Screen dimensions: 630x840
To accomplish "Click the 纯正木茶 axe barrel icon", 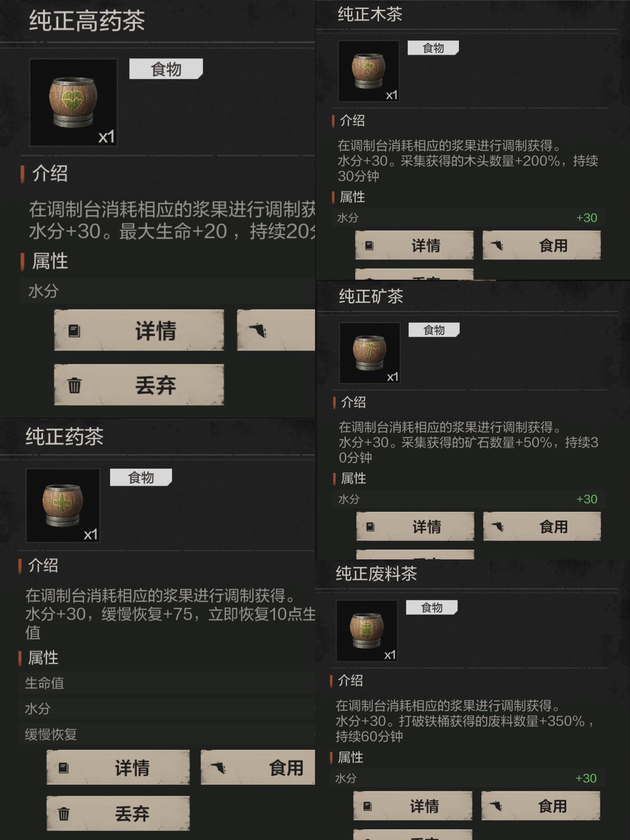I will click(368, 71).
